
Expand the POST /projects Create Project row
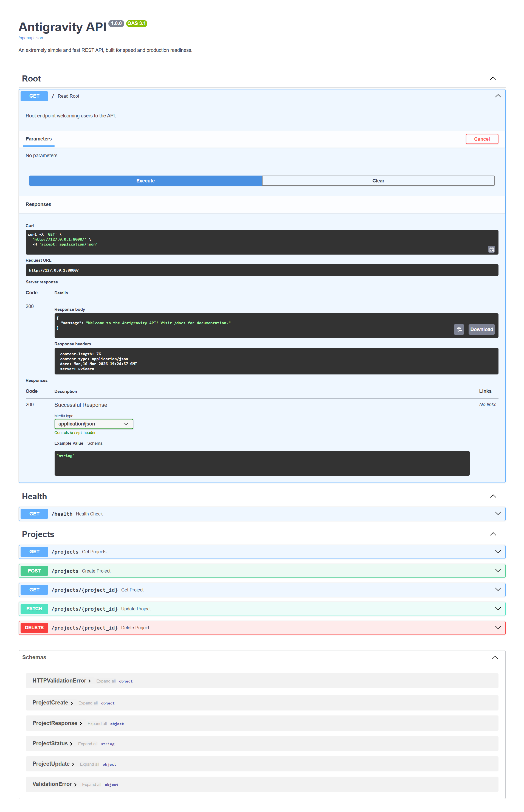coord(262,571)
